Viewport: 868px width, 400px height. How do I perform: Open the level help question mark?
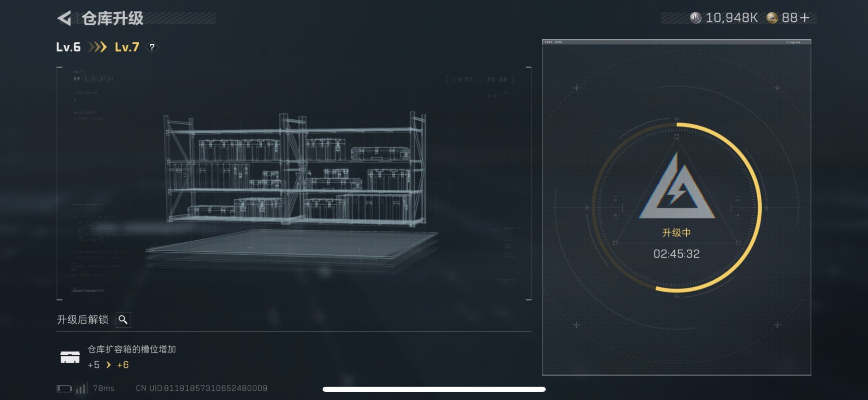point(152,47)
